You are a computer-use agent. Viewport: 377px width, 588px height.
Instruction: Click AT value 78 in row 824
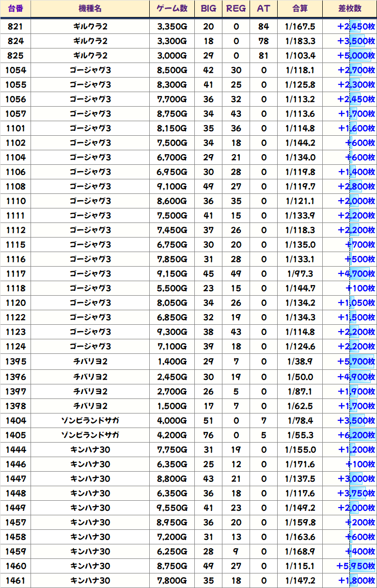tap(264, 41)
